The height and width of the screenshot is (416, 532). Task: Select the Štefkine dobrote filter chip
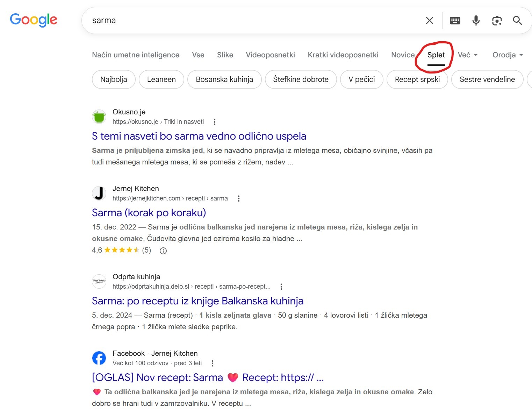[301, 79]
